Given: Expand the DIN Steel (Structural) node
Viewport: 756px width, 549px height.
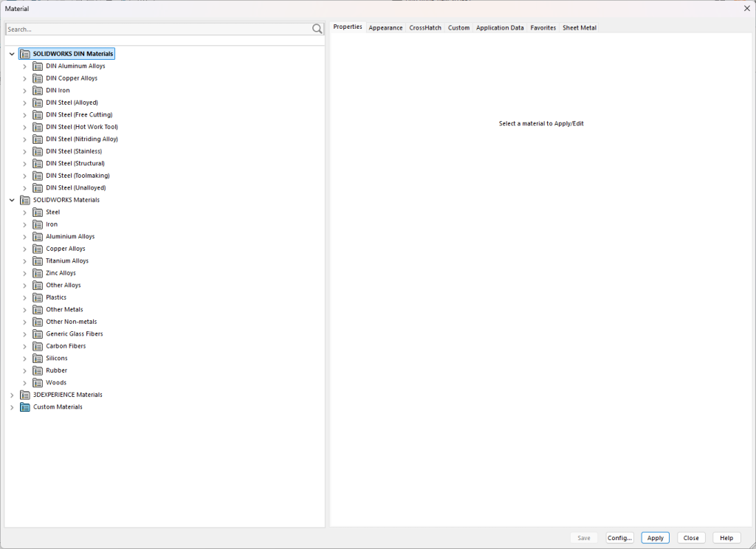Looking at the screenshot, I should pos(24,164).
